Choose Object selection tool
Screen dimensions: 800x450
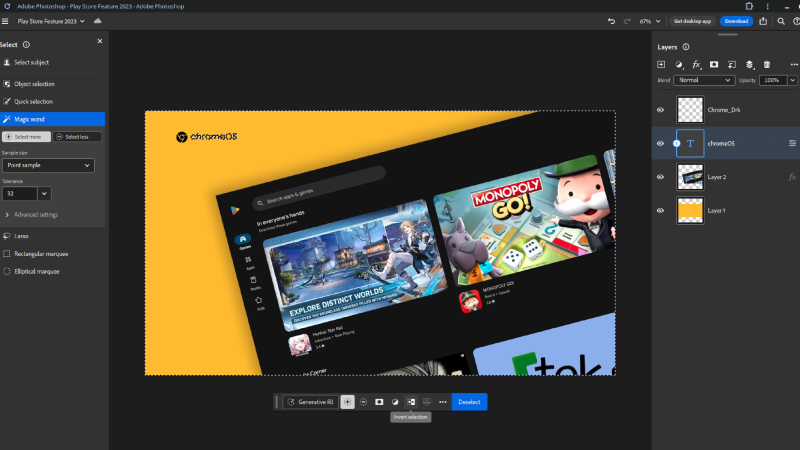tap(29, 84)
